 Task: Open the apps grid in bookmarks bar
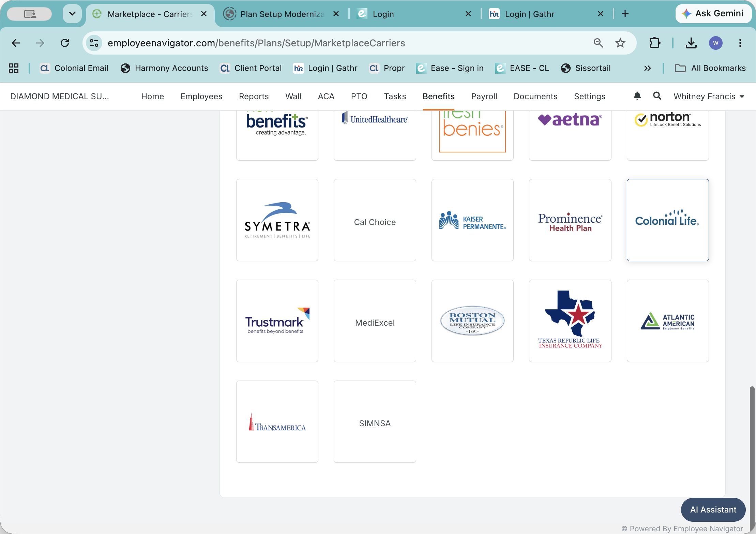click(14, 68)
